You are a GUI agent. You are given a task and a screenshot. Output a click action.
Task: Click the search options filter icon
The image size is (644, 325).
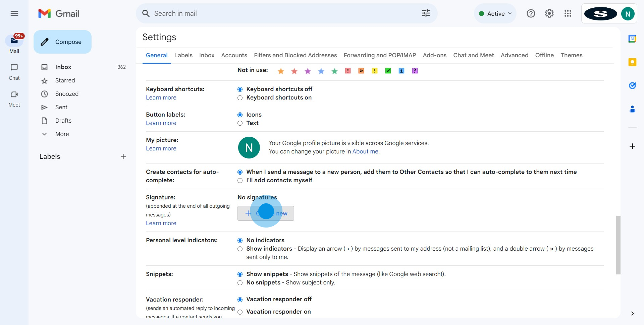coord(426,13)
